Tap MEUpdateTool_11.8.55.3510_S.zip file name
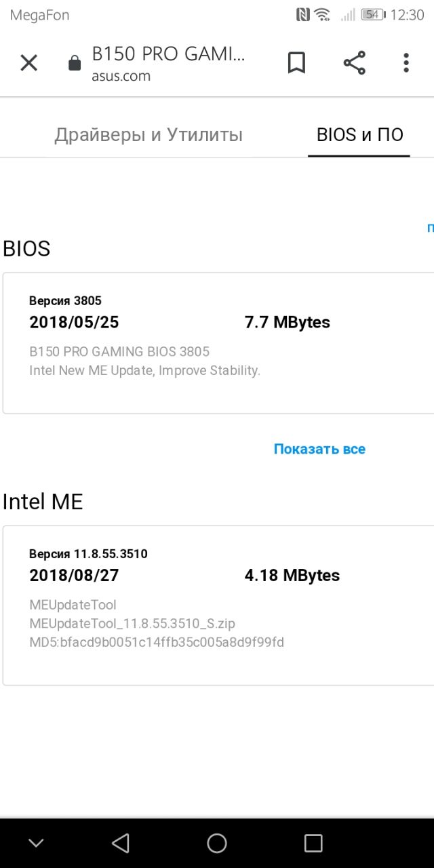 tap(132, 623)
